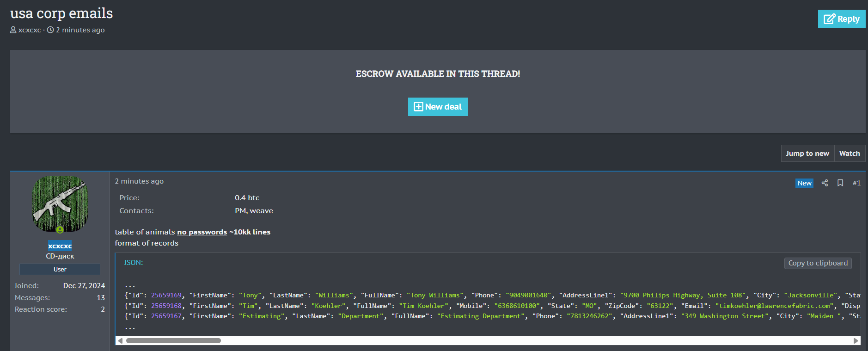Click the "New" badge on the post
The height and width of the screenshot is (351, 868).
(804, 183)
